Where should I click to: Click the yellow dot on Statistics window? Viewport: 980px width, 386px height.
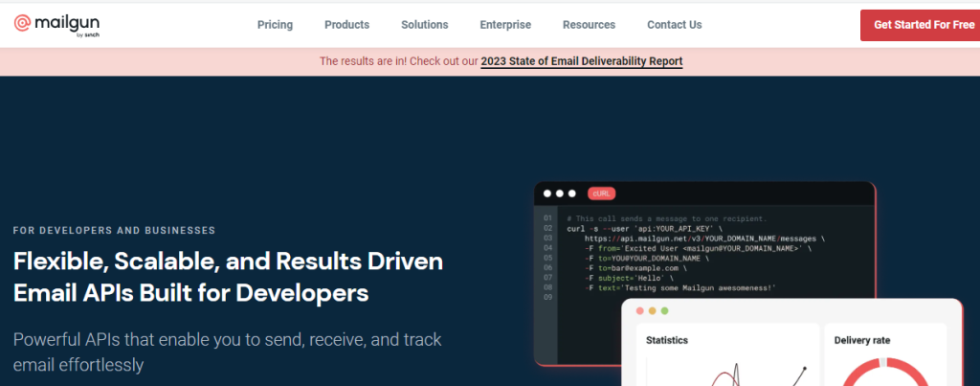[652, 311]
